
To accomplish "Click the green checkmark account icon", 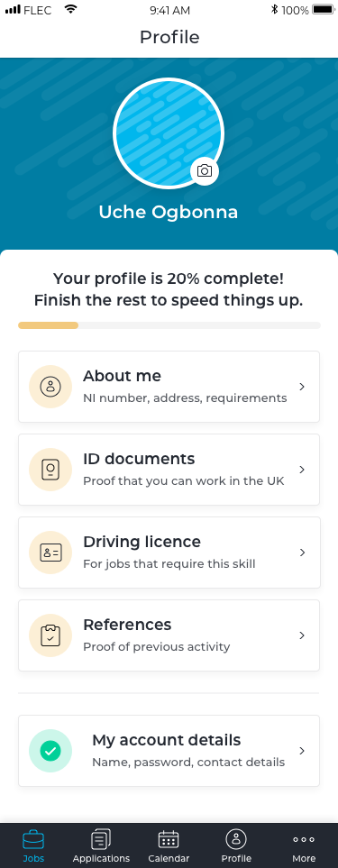I will [50, 751].
